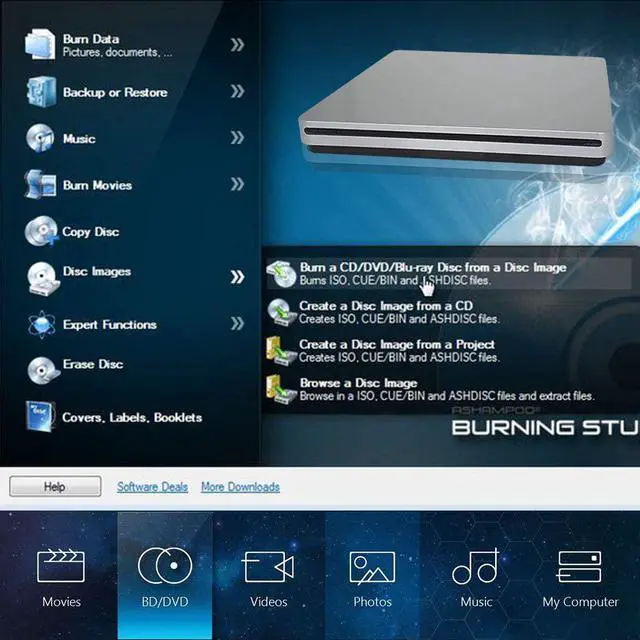640x640 pixels.
Task: Open the Music disc icon
Action: pyautogui.click(x=40, y=138)
